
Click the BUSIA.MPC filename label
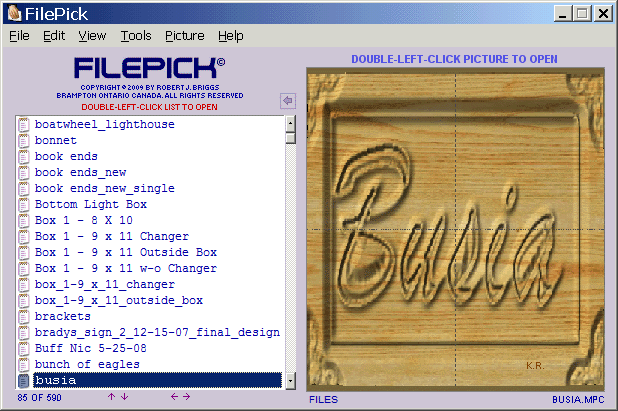[578, 400]
